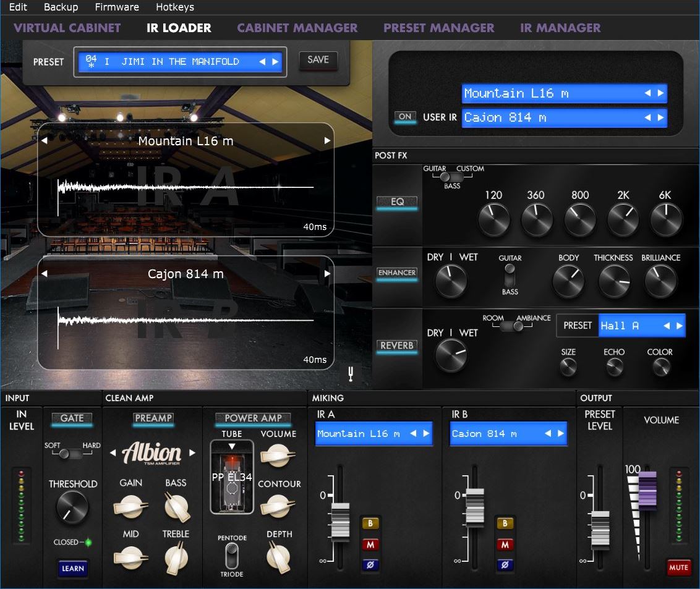This screenshot has height=589, width=700.
Task: Toggle the User IR ON switch
Action: click(406, 117)
